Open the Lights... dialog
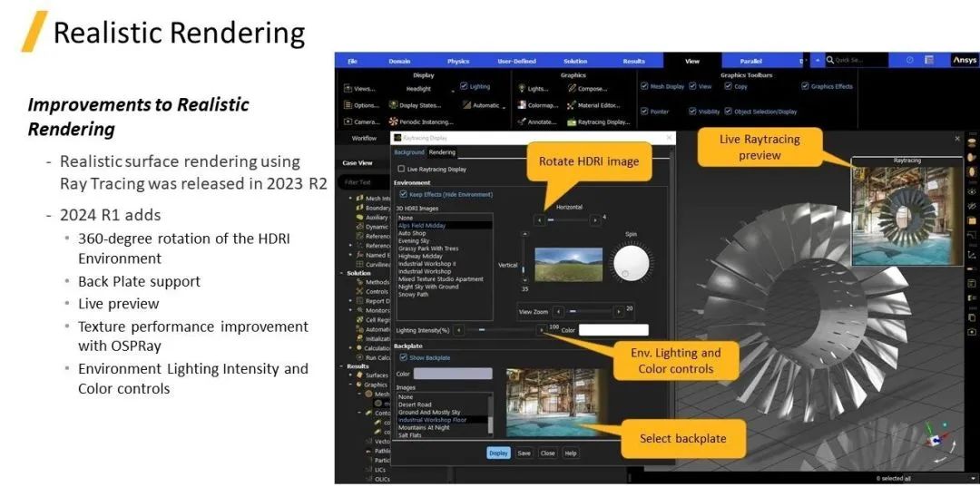980x487 pixels. pos(534,89)
